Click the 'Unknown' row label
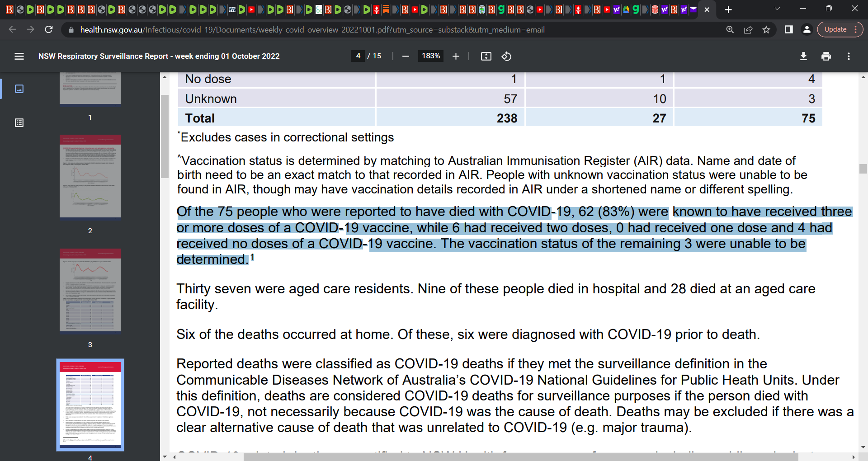 tap(211, 99)
